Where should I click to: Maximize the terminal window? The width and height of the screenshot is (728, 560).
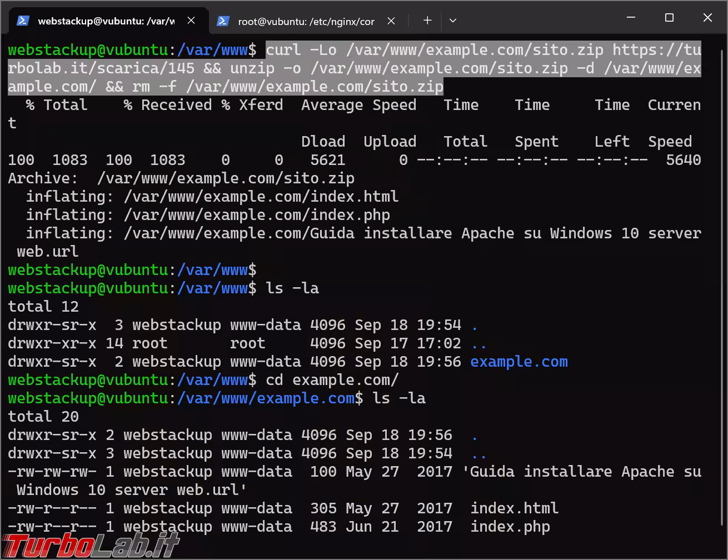click(669, 18)
